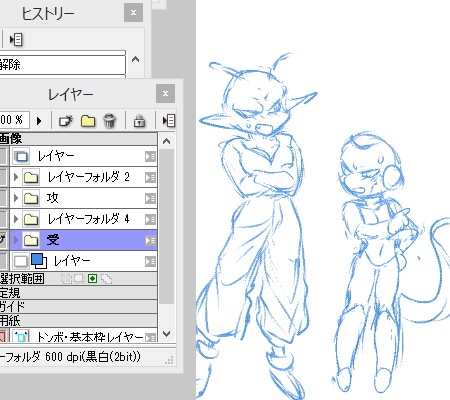Click the green selection icon in 選択範囲 row
This screenshot has width=450, height=400.
pos(92,278)
